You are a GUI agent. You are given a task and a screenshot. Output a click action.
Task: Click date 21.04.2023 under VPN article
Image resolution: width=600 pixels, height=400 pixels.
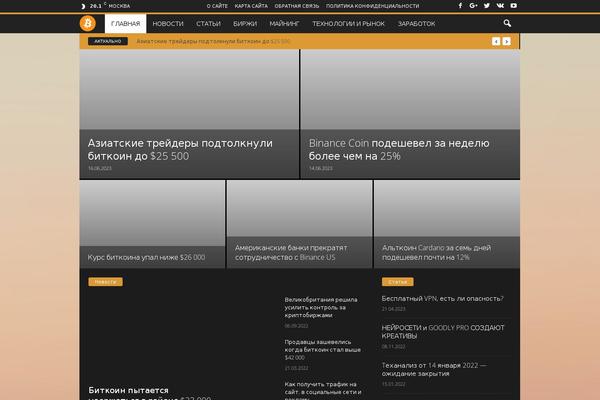393,309
